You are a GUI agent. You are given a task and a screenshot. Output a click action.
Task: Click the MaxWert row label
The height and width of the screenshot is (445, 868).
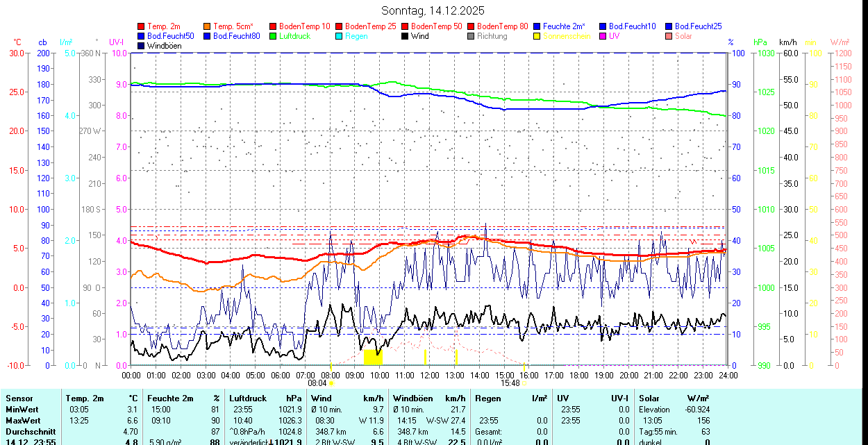click(x=22, y=421)
